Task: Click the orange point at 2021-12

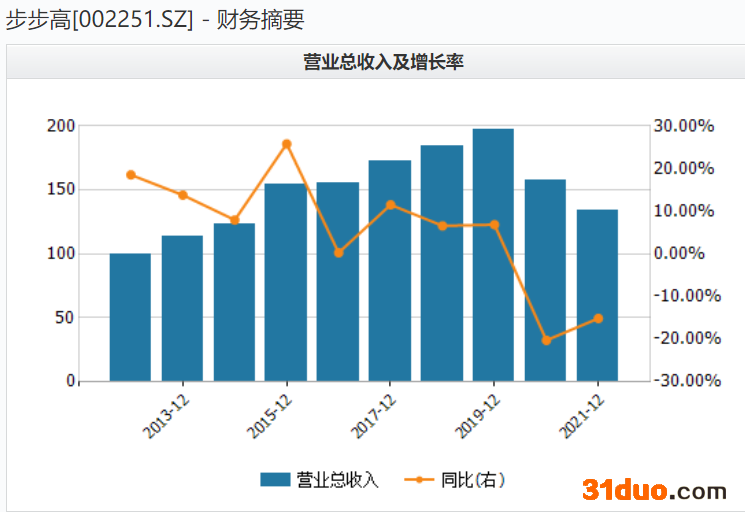Action: click(x=598, y=319)
